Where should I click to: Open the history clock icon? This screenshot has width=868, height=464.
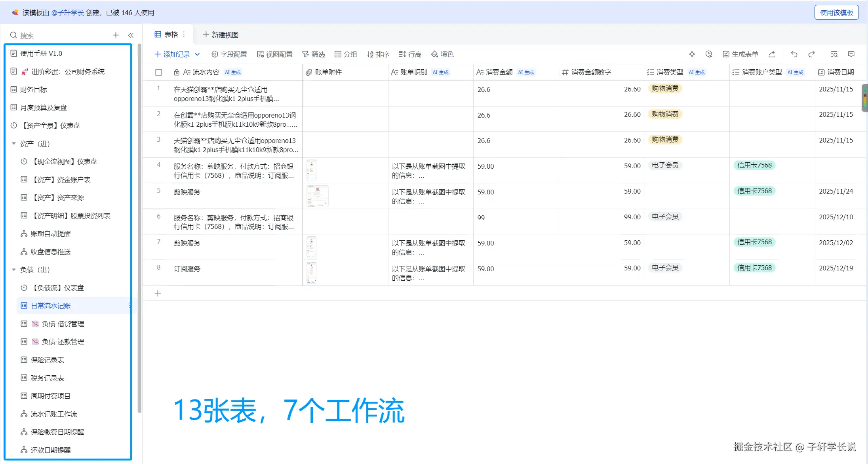coord(709,54)
